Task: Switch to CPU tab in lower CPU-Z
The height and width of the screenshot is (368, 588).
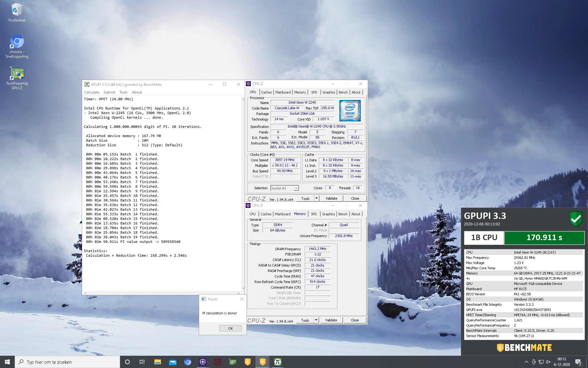Action: click(252, 214)
